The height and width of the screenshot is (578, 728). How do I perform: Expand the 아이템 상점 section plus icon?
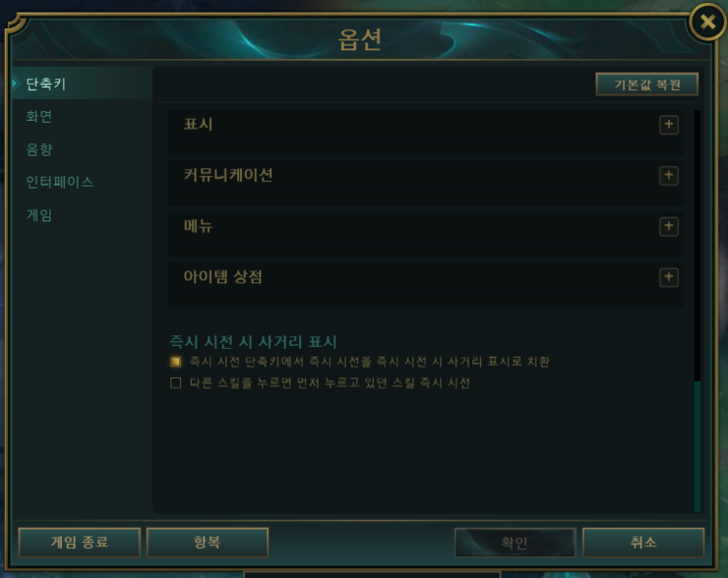pyautogui.click(x=669, y=277)
